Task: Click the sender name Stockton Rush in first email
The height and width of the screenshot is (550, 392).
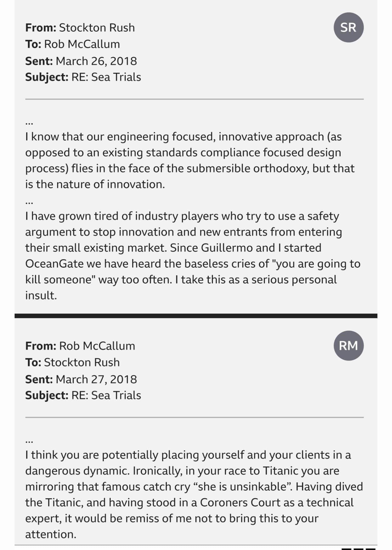Action: (97, 28)
